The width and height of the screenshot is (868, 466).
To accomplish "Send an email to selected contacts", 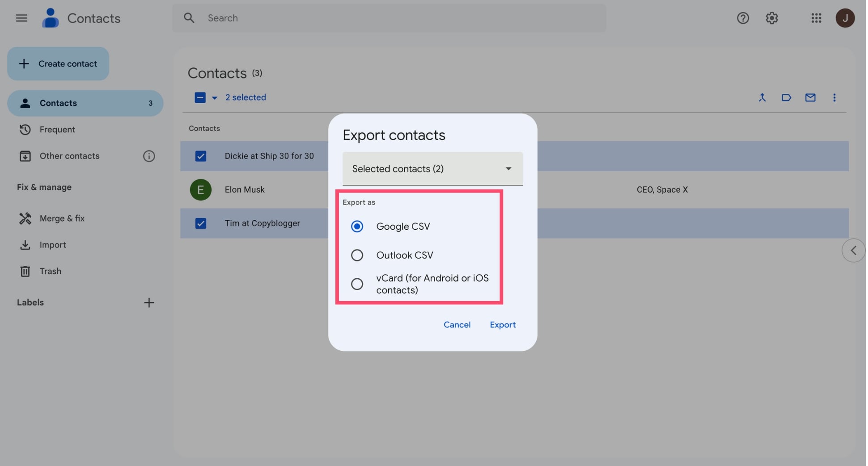I will pos(810,97).
